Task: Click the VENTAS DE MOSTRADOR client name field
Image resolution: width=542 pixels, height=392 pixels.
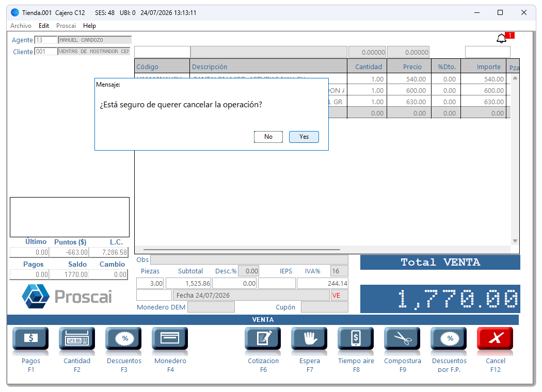Action: pyautogui.click(x=94, y=52)
